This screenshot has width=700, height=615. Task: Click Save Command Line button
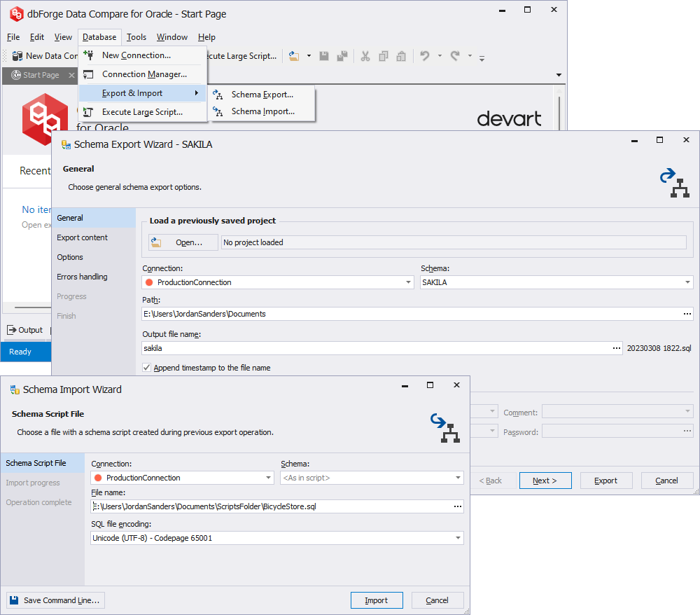pyautogui.click(x=56, y=600)
